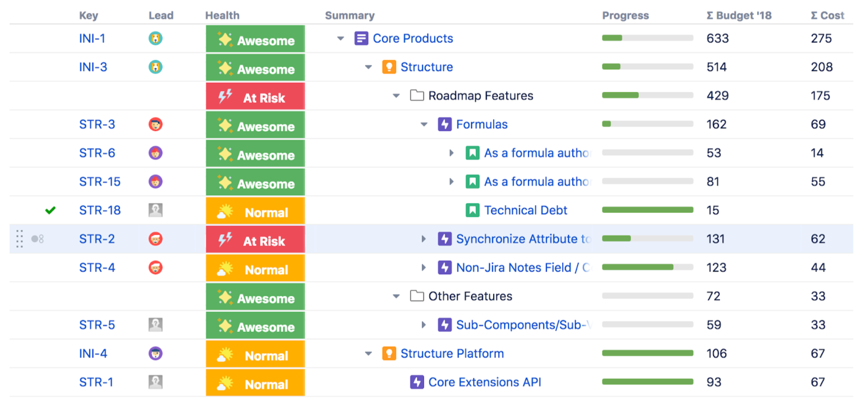Screen dimensions: 868x402
Task: Click the cost value 208 for Structure
Action: tap(821, 67)
